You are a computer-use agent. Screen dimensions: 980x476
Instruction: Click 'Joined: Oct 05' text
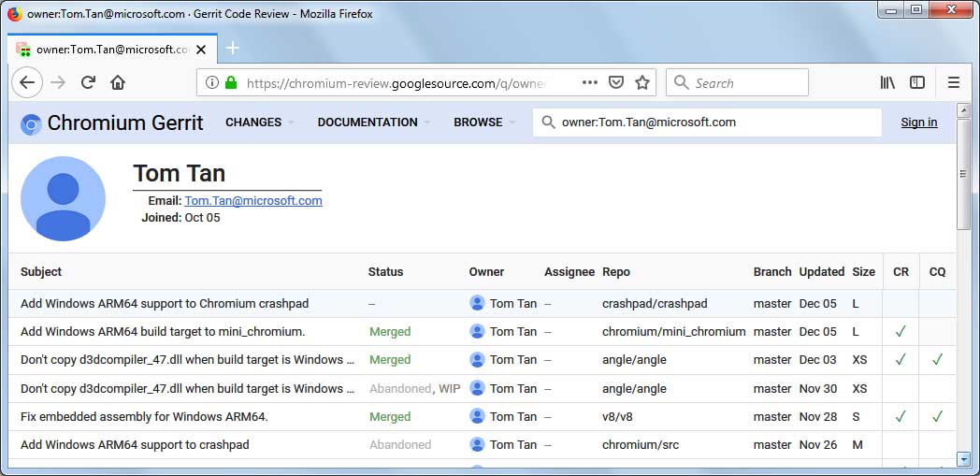coord(180,217)
